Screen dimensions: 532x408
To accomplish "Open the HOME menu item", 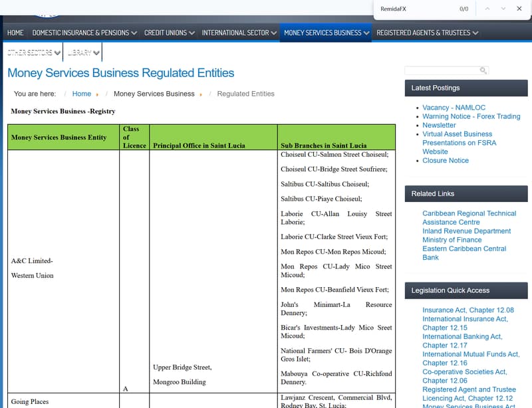I will (15, 33).
